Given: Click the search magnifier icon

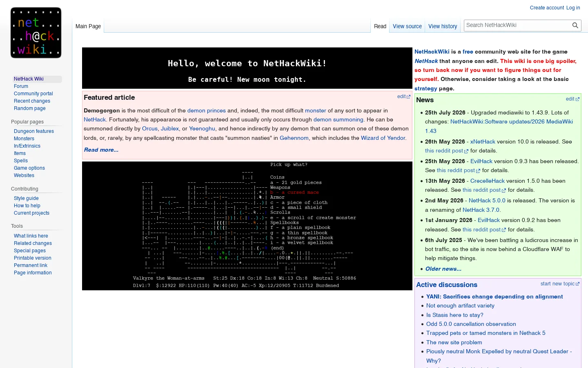Looking at the screenshot, I should click(x=575, y=25).
